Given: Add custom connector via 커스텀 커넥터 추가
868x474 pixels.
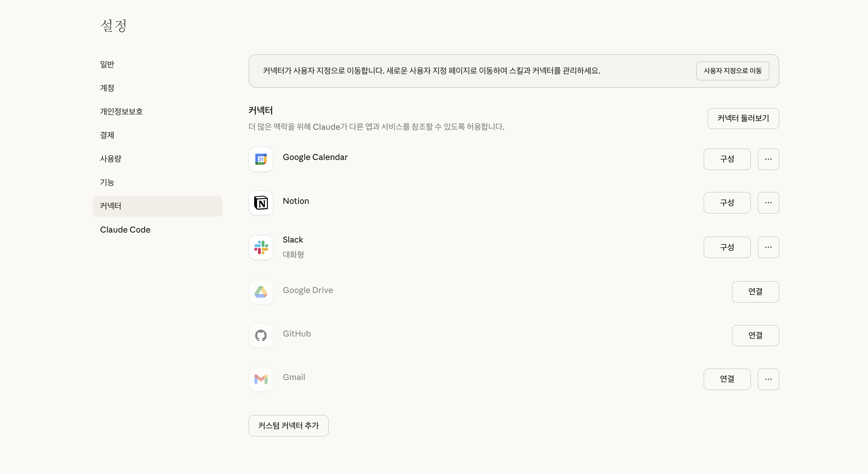Looking at the screenshot, I should pos(288,426).
